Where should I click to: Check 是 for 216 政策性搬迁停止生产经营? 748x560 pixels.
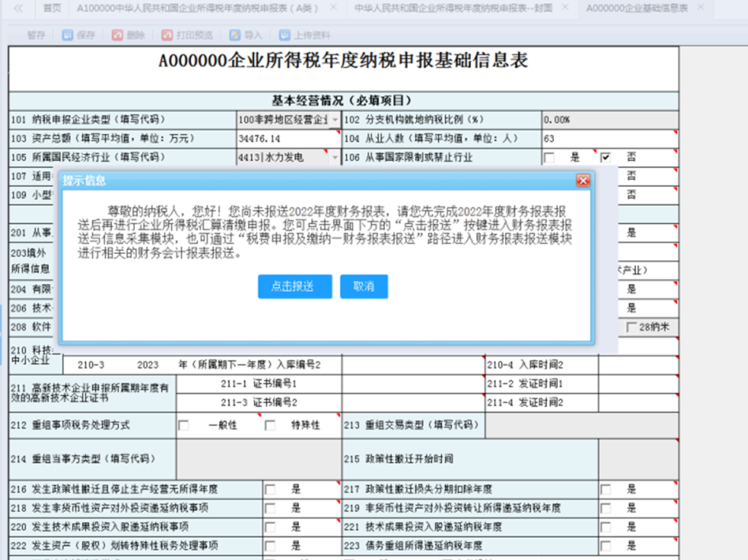pyautogui.click(x=271, y=489)
